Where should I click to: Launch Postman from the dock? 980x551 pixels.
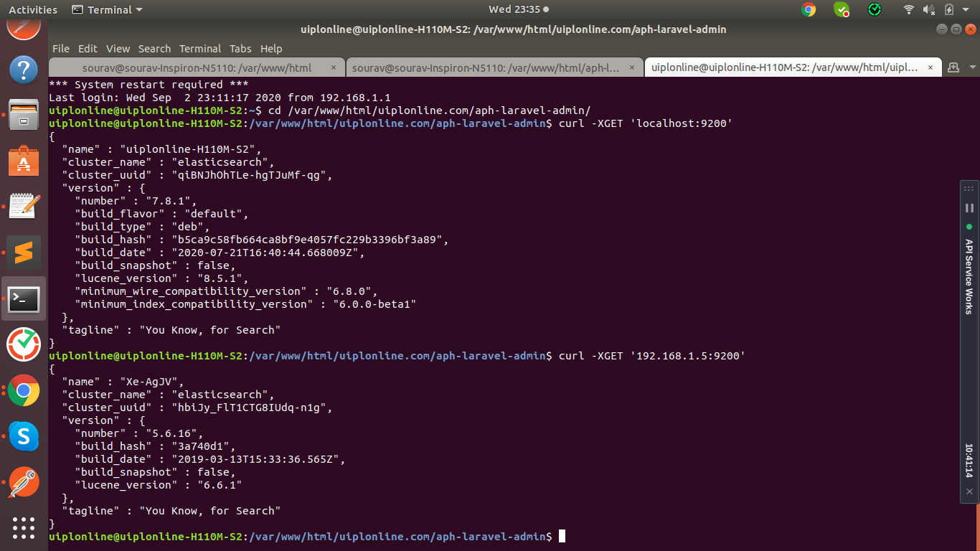point(24,482)
